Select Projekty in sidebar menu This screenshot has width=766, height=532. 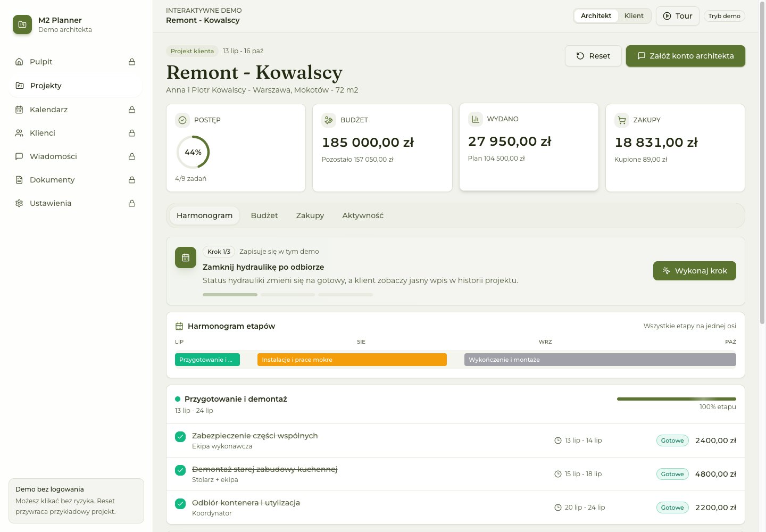point(76,86)
